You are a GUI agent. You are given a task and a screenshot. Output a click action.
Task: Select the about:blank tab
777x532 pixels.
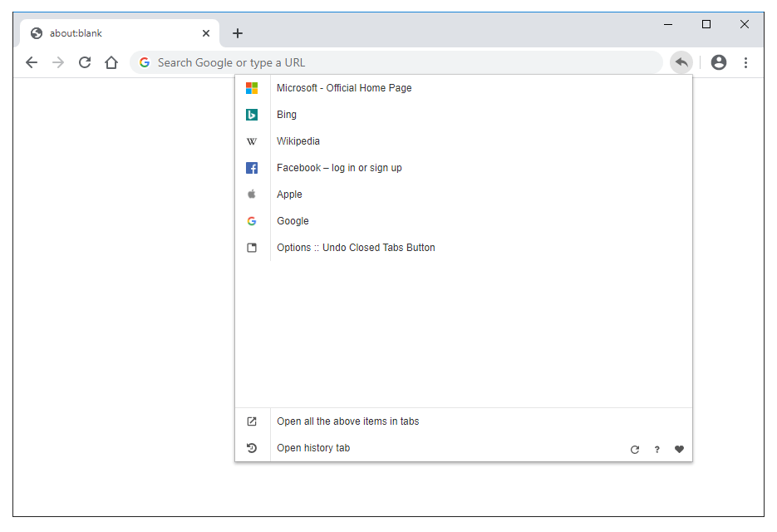pyautogui.click(x=120, y=33)
